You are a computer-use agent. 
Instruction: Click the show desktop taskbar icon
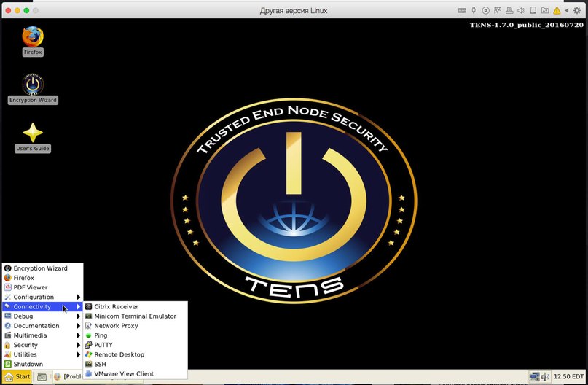tap(42, 377)
